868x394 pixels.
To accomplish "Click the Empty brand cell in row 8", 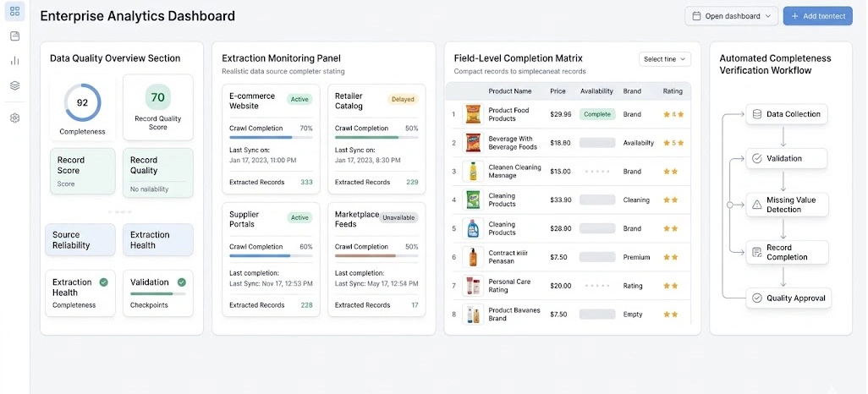I will click(633, 315).
